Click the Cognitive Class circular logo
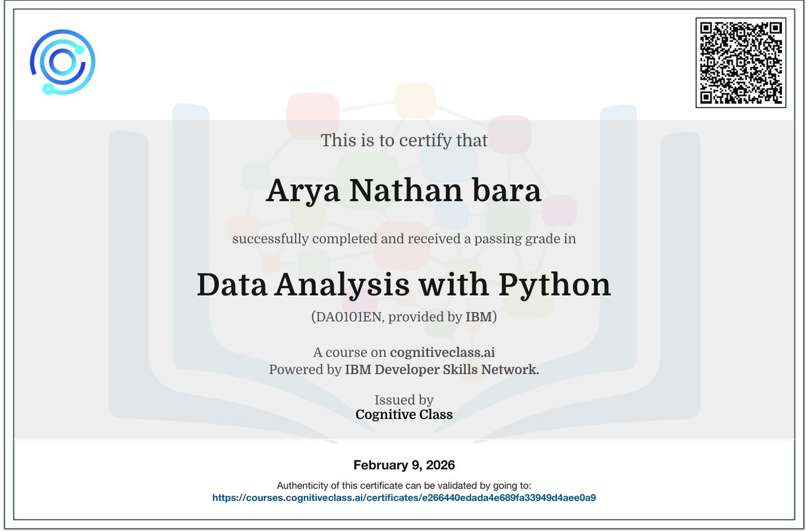 click(x=62, y=62)
